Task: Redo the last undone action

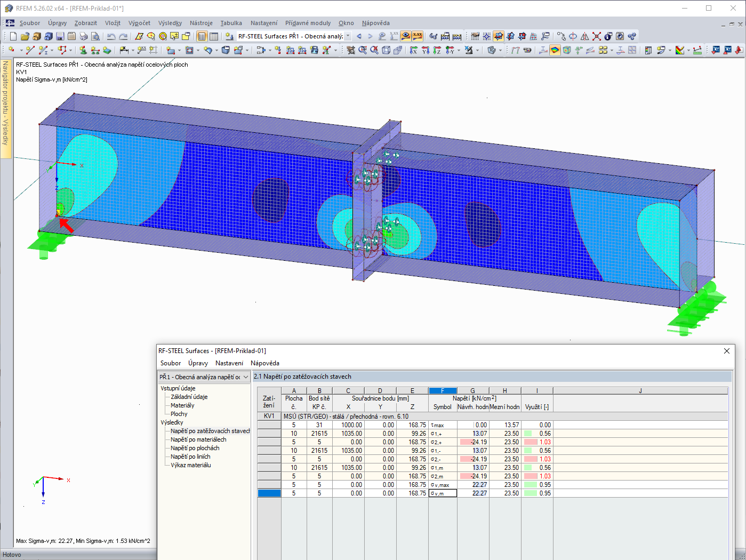Action: 123,36
